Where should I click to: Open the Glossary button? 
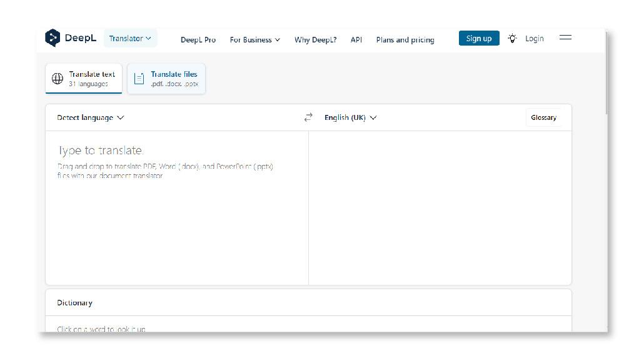tap(543, 117)
